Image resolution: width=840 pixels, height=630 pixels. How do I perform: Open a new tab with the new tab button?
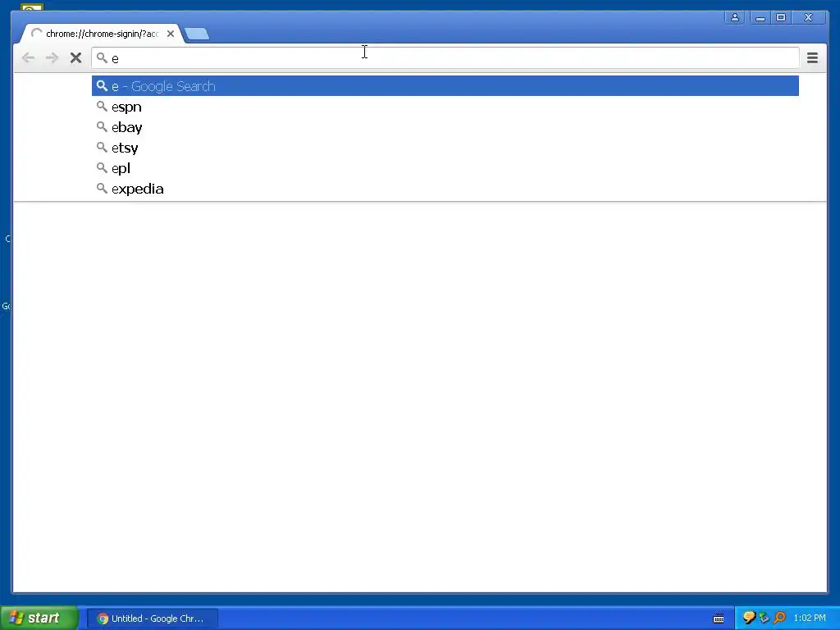197,34
